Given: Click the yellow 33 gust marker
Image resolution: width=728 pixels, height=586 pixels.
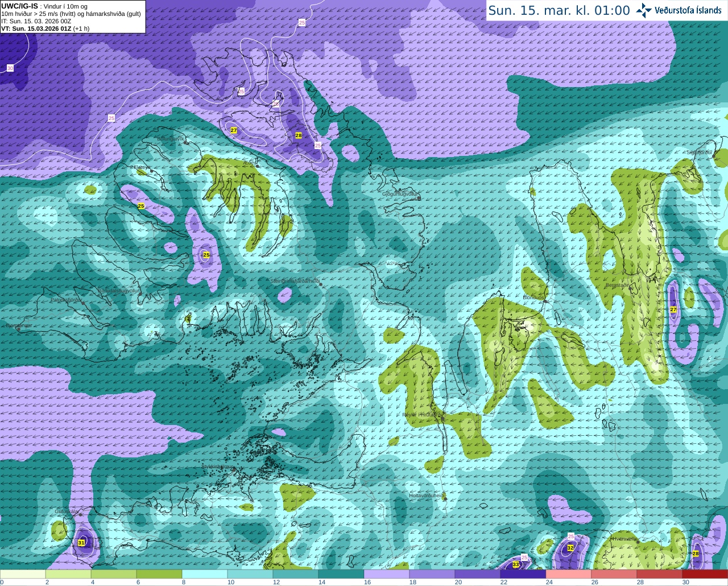Looking at the screenshot, I should (516, 564).
